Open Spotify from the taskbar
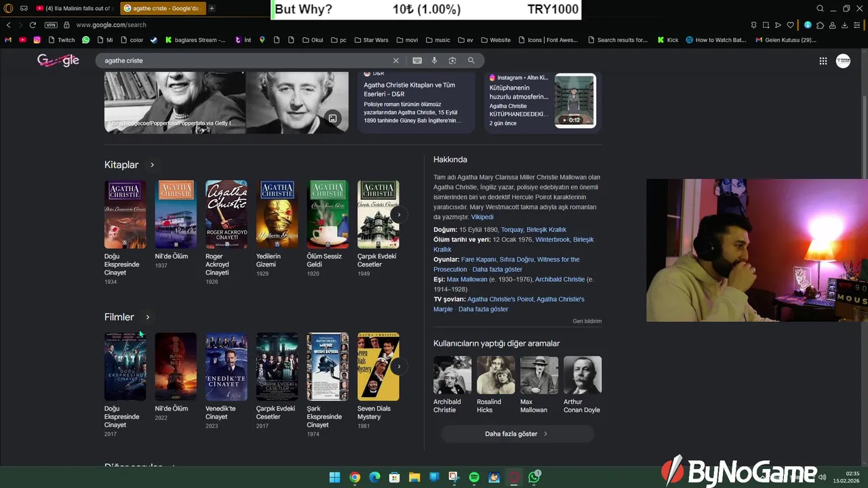Image resolution: width=868 pixels, height=488 pixels. point(474,477)
